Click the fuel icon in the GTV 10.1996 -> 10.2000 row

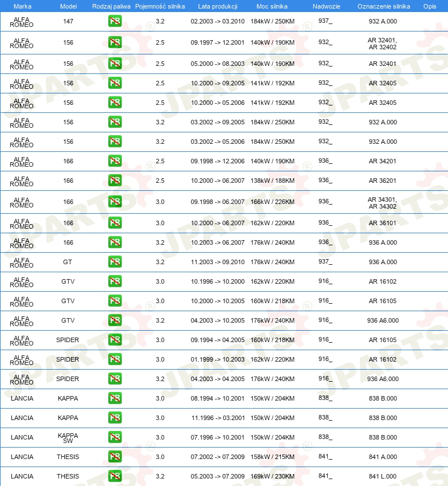pyautogui.click(x=115, y=281)
